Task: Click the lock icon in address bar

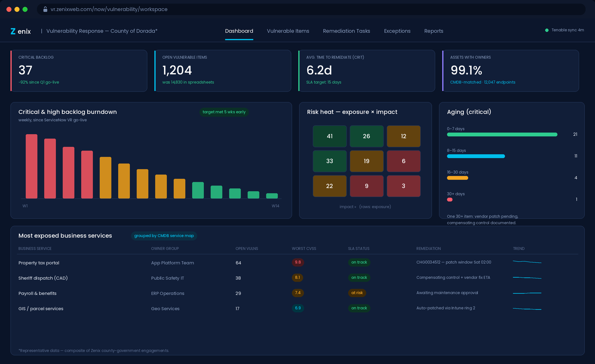Action: point(45,9)
